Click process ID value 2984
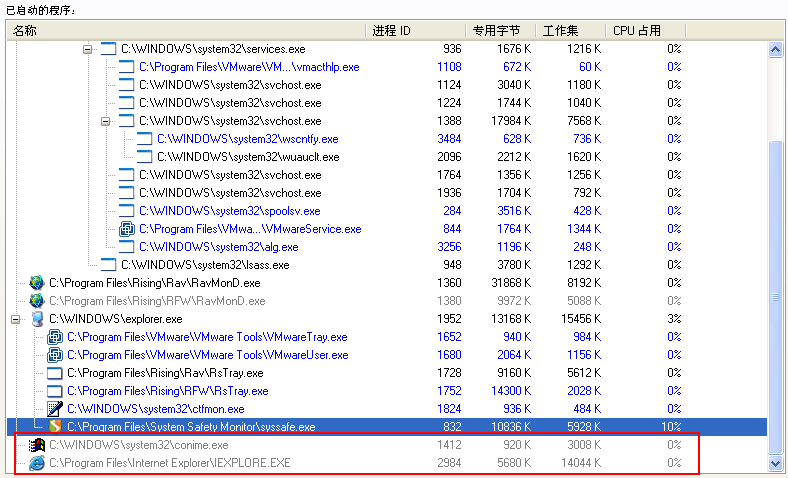The width and height of the screenshot is (788, 478). tap(449, 463)
